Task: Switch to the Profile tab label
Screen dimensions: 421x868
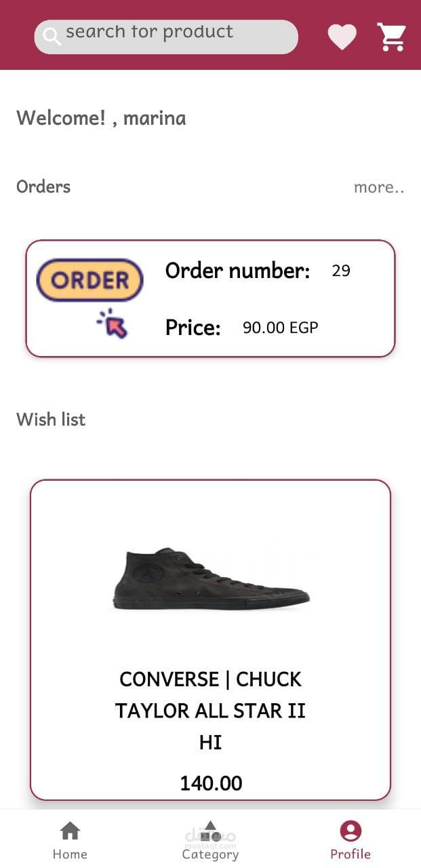Action: (x=350, y=854)
